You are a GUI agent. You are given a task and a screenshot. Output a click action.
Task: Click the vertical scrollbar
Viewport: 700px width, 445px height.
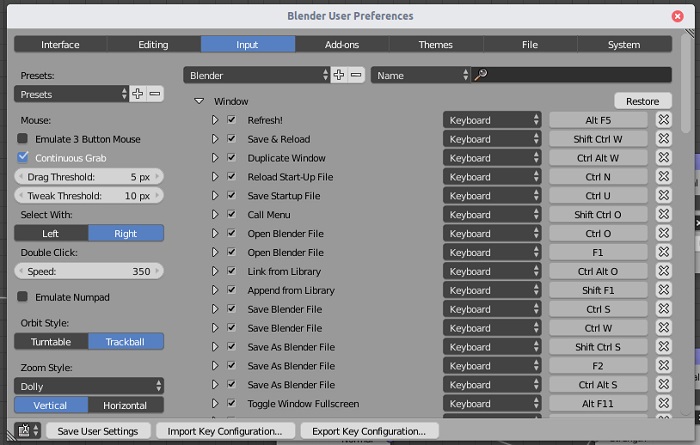click(687, 83)
